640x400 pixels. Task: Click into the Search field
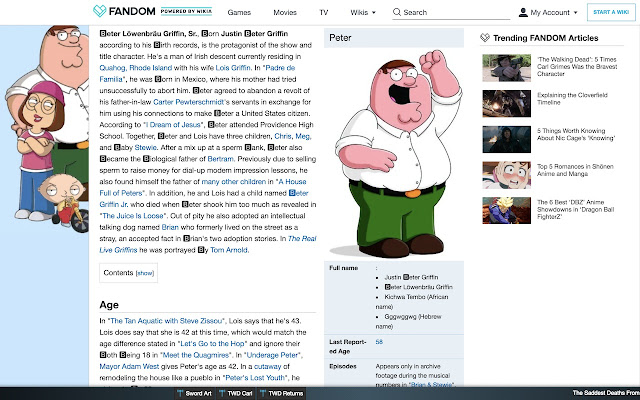point(451,12)
